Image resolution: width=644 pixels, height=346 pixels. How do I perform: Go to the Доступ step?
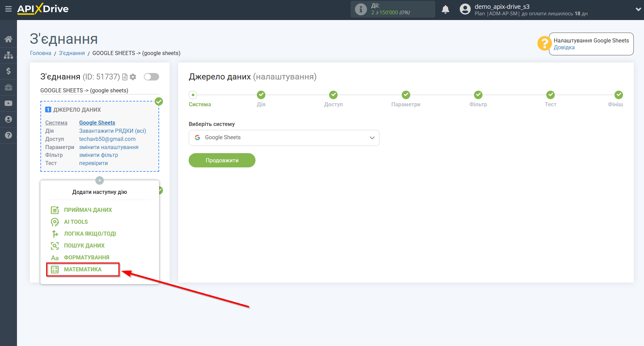coord(333,95)
